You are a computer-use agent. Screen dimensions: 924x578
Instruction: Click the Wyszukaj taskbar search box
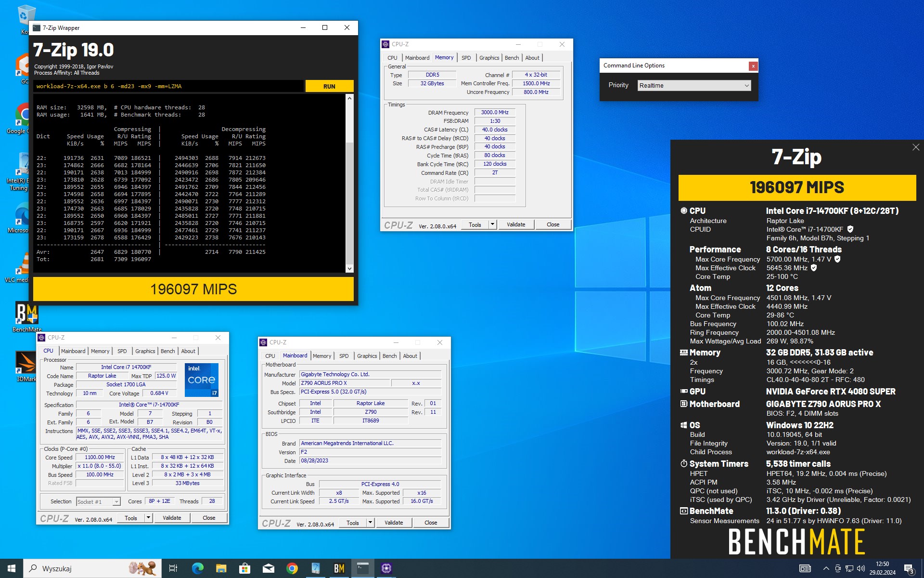(92, 568)
